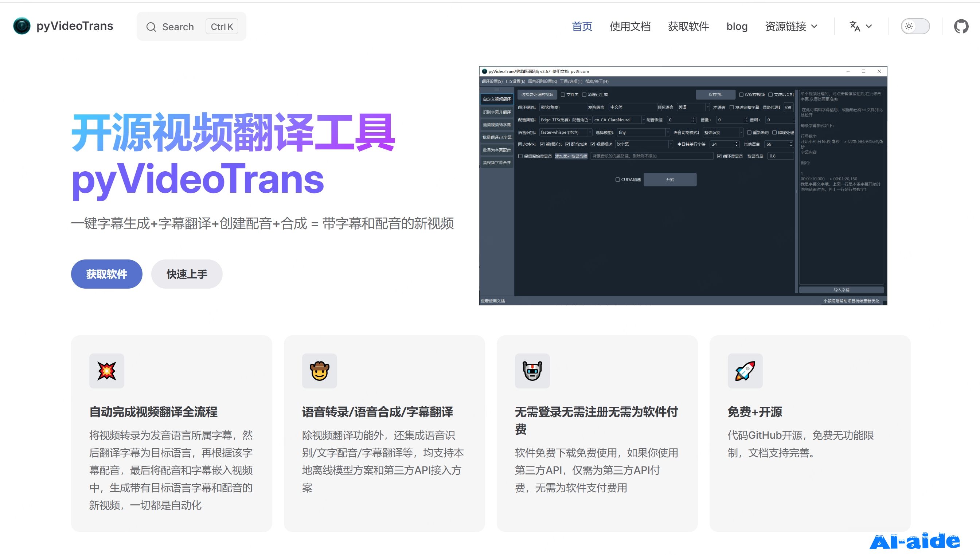Screen dimensions: 980x555
Task: Toggle the light/dark appearance switch
Action: click(x=915, y=26)
